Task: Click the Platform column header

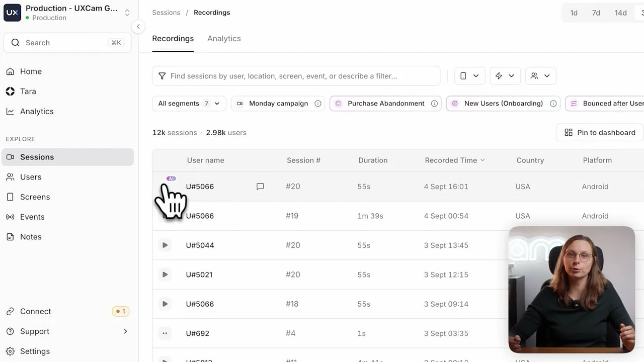Action: point(597,160)
